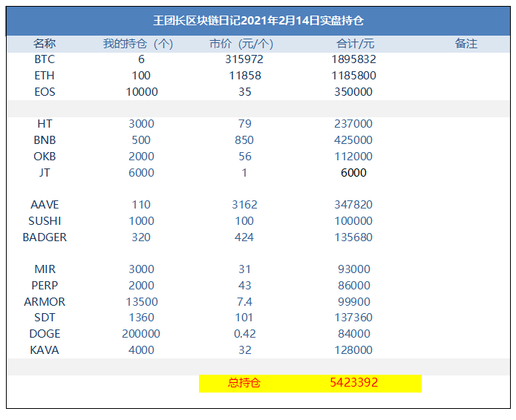Click the BTC name cell
This screenshot has width=516, height=420.
[45, 59]
